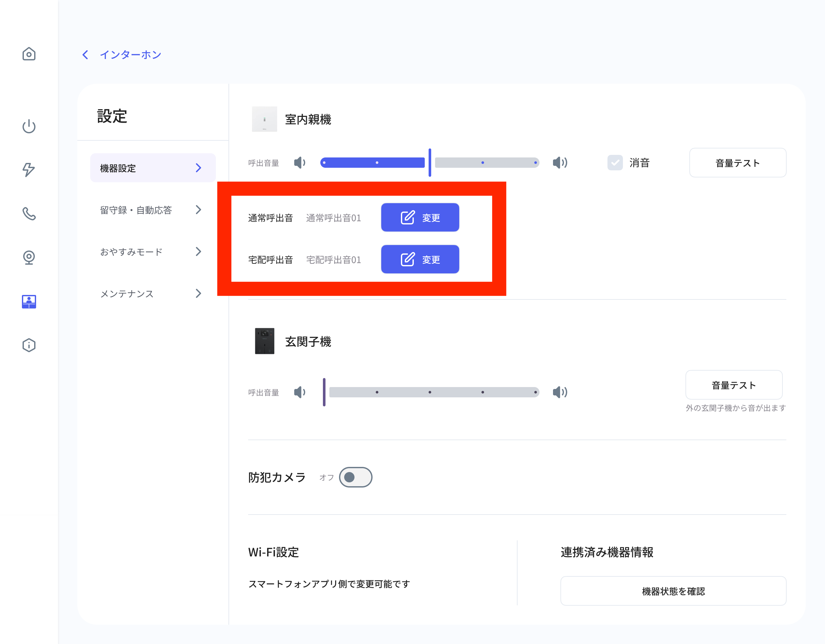Toggle the 消音 checkbox
The height and width of the screenshot is (644, 825).
615,163
